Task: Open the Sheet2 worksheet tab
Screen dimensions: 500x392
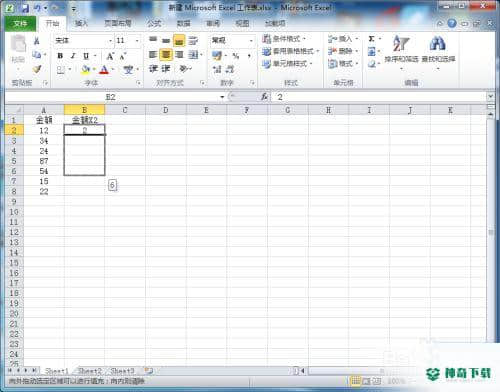Action: pyautogui.click(x=90, y=371)
